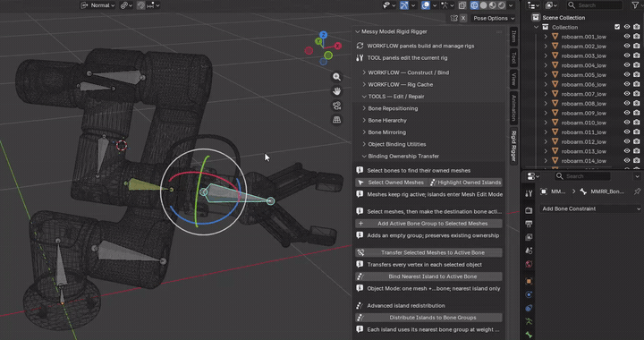Screen dimensions: 644x340
Task: Open the World properties tab icon
Action: 529,264
